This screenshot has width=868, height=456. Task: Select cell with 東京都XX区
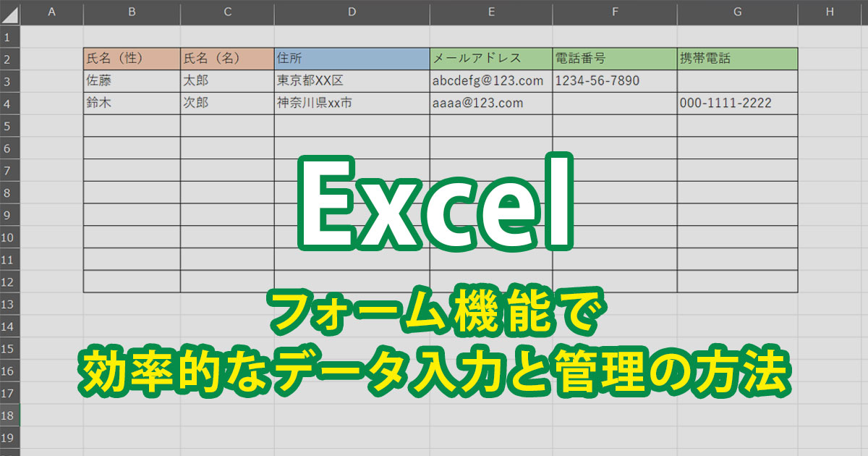click(x=352, y=81)
